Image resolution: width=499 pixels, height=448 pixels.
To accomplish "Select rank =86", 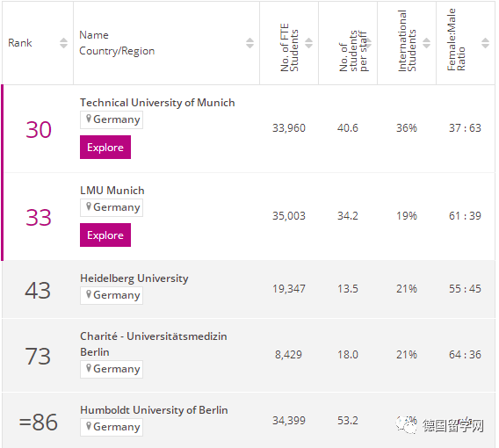I will coord(38,423).
